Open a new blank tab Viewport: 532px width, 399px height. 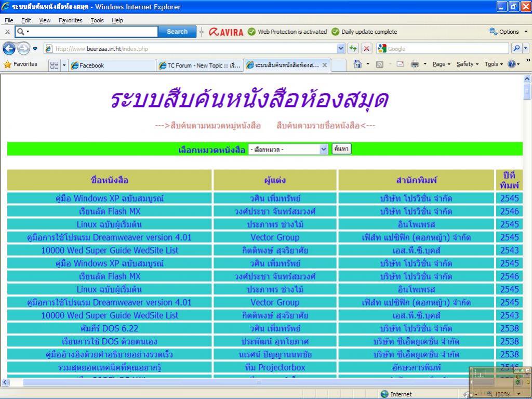pyautogui.click(x=338, y=65)
